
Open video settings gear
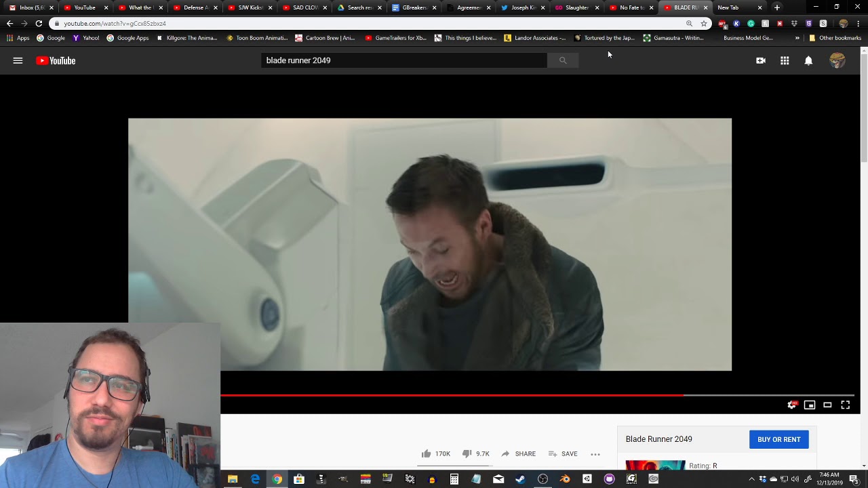click(791, 405)
